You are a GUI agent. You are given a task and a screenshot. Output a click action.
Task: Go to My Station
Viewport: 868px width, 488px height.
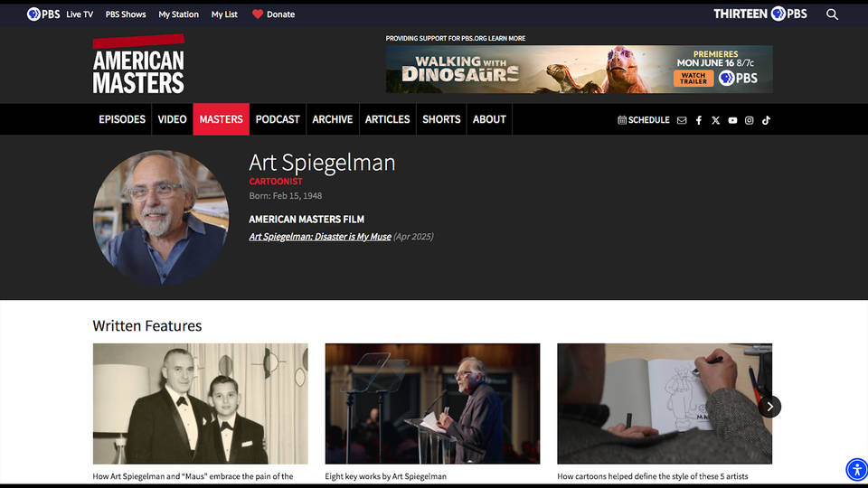pos(178,14)
